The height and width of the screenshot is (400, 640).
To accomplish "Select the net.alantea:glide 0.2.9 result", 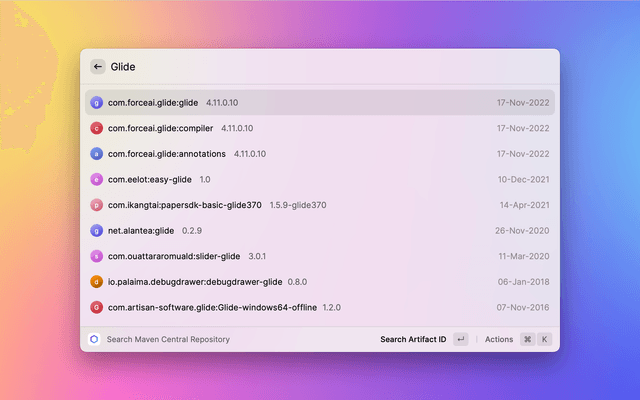I will [320, 230].
